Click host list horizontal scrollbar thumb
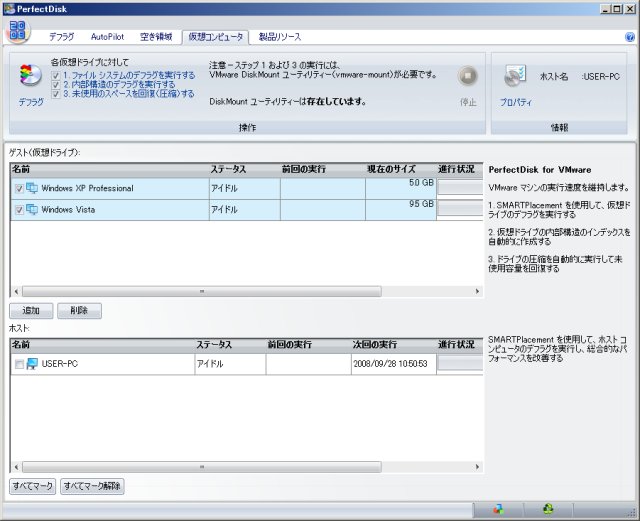The height and width of the screenshot is (521, 640). 202,467
